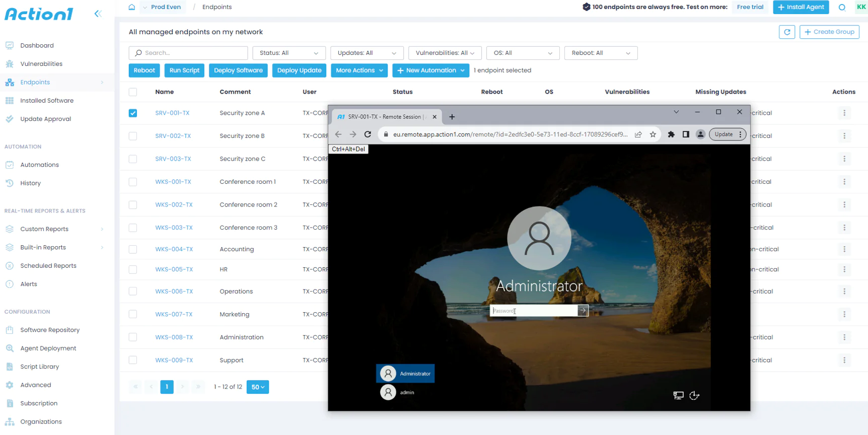Go forward in the remote session browser
Screen dimensions: 868x435
click(x=353, y=134)
